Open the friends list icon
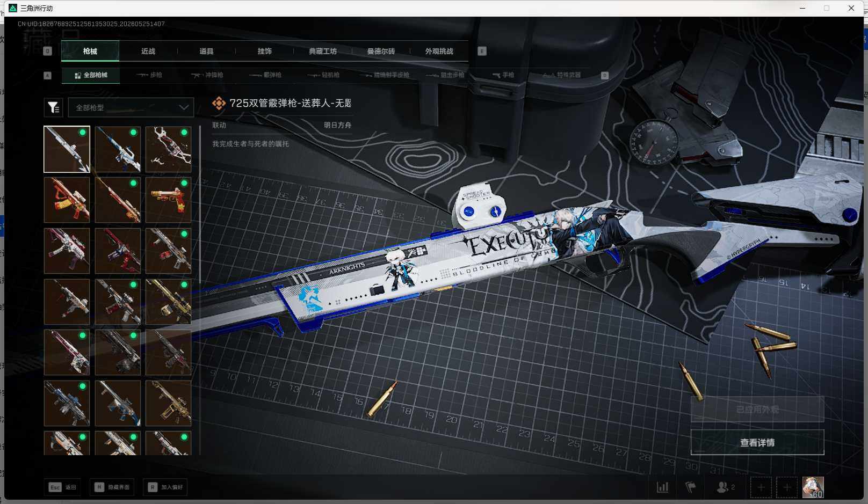This screenshot has height=504, width=868. click(726, 487)
